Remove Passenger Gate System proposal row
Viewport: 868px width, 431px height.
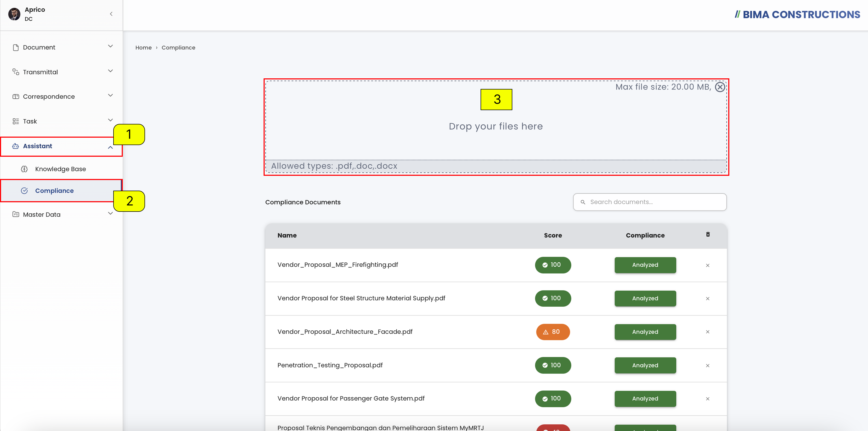tap(708, 399)
